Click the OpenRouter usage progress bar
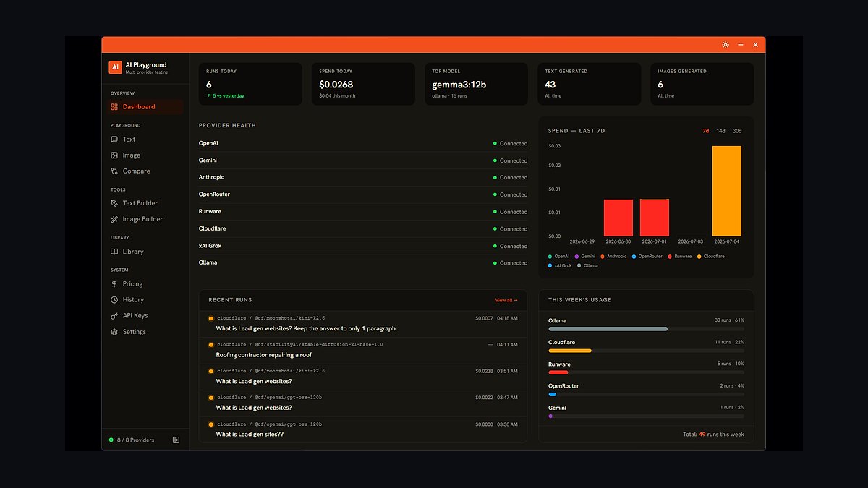The image size is (868, 488). point(646,394)
